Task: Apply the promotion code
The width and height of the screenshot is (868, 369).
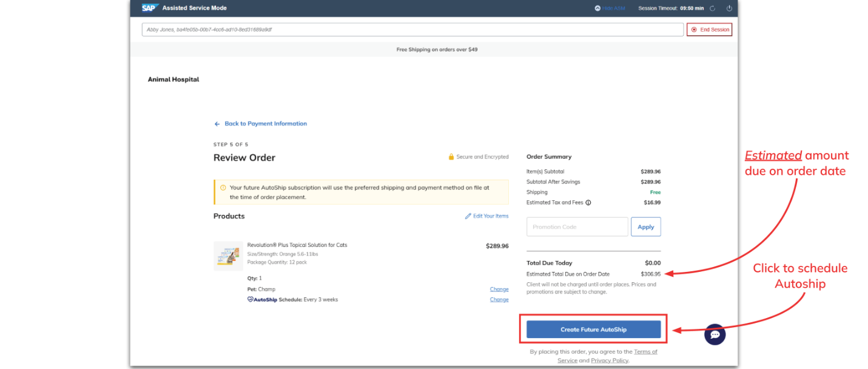Action: (646, 227)
